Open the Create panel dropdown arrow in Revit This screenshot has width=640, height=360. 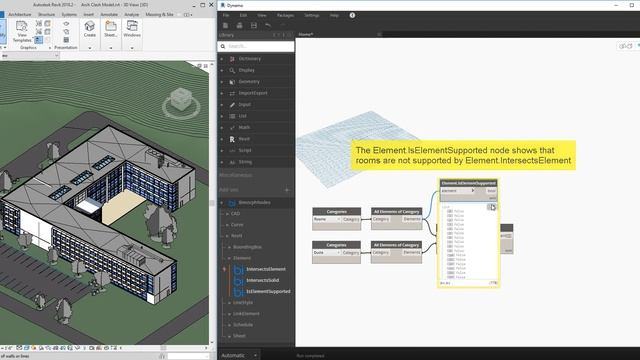click(x=90, y=48)
